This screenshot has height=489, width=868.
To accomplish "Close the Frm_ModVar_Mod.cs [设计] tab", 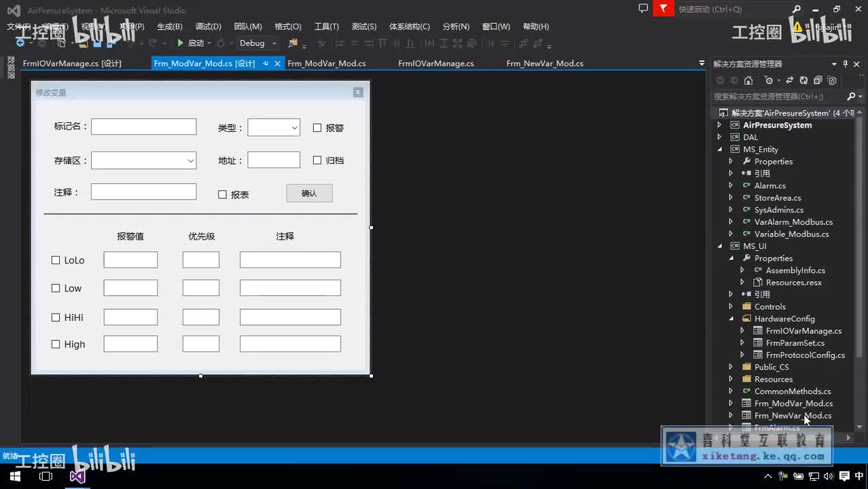I will pyautogui.click(x=277, y=63).
